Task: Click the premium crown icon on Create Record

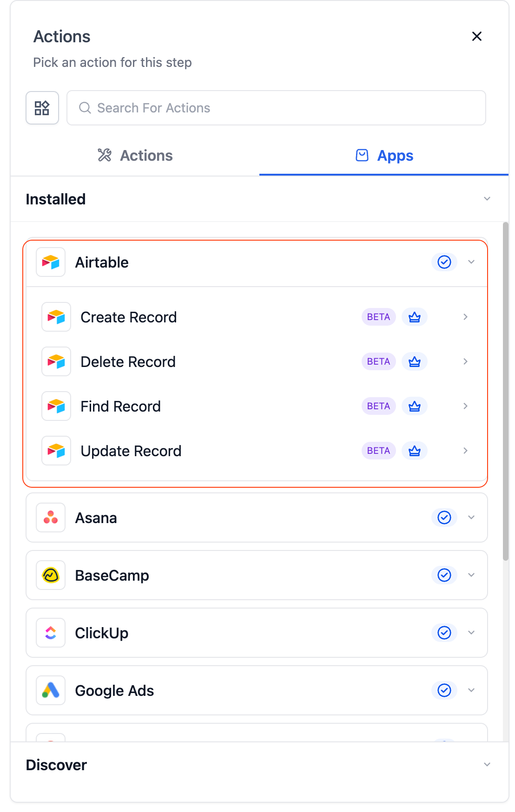Action: [415, 317]
